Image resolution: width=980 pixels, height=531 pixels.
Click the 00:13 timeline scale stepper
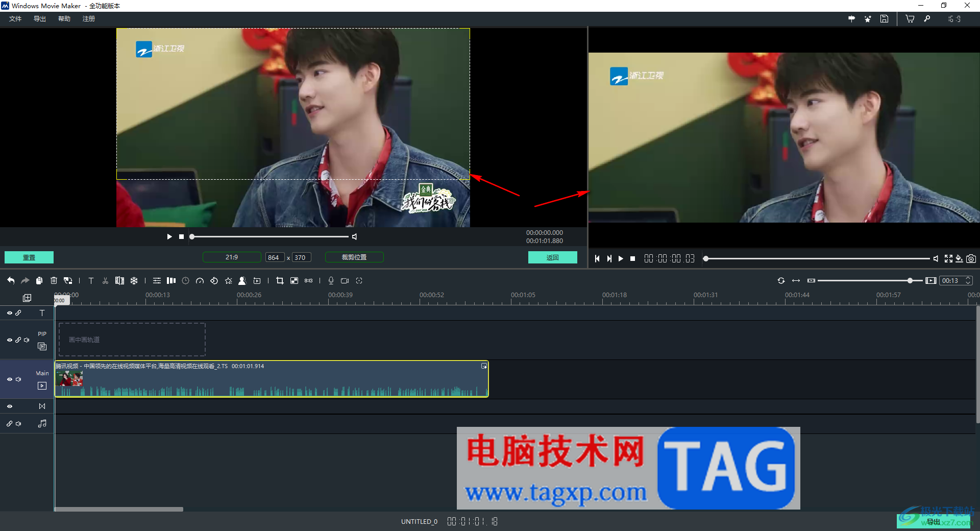click(x=968, y=281)
